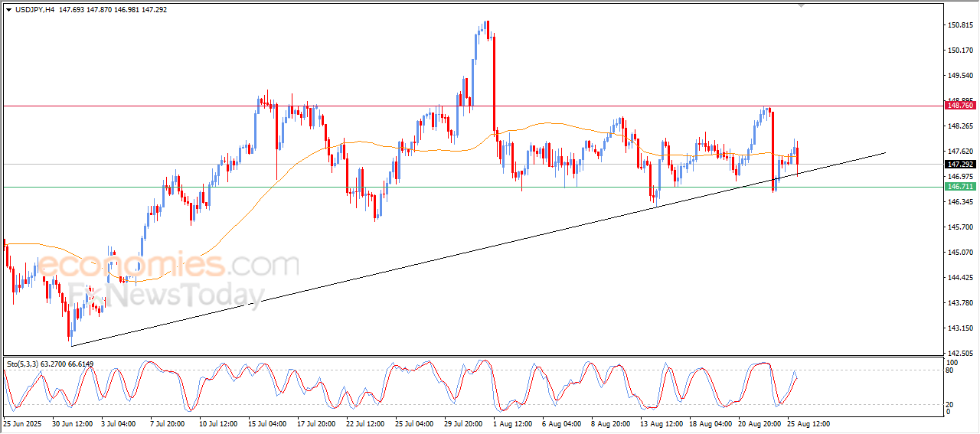Click the triangle icon beside USDJPY,H4

8,10
